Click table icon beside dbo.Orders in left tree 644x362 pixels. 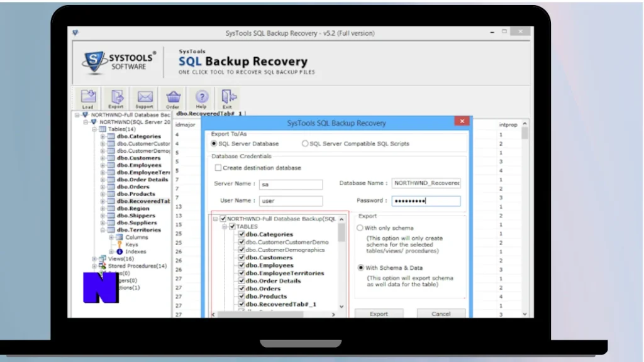click(x=111, y=187)
